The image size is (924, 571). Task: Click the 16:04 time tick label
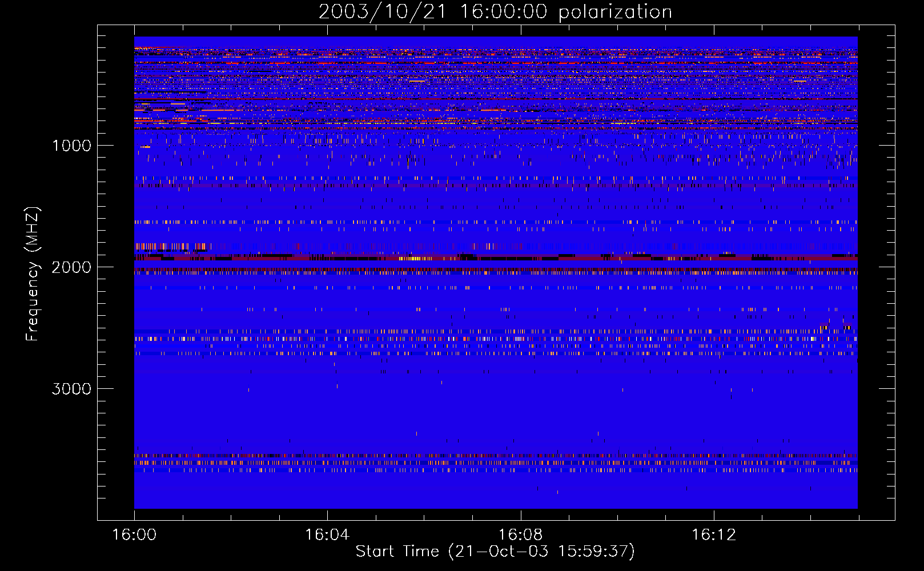click(x=327, y=535)
